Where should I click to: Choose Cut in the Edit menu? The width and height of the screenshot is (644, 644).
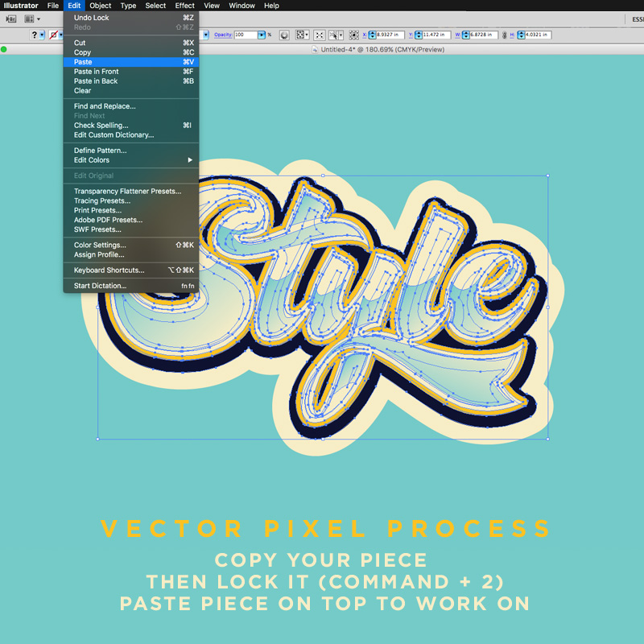tap(131, 43)
